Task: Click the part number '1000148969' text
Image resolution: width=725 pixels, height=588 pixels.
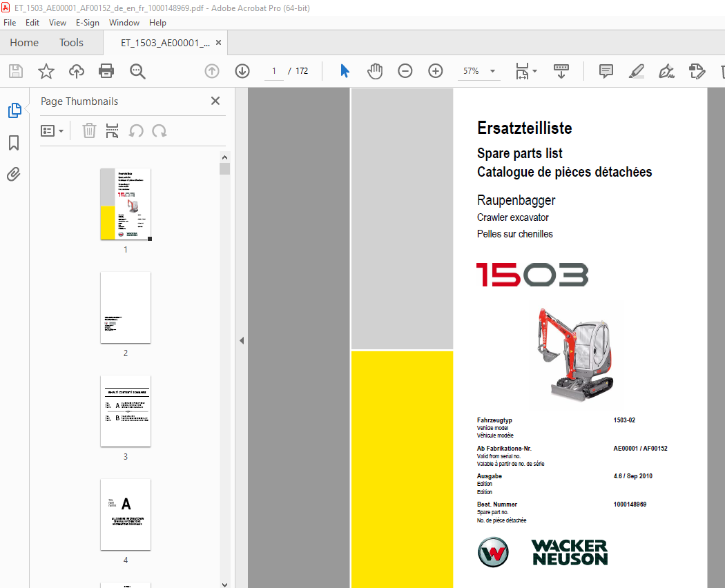Action: point(630,504)
